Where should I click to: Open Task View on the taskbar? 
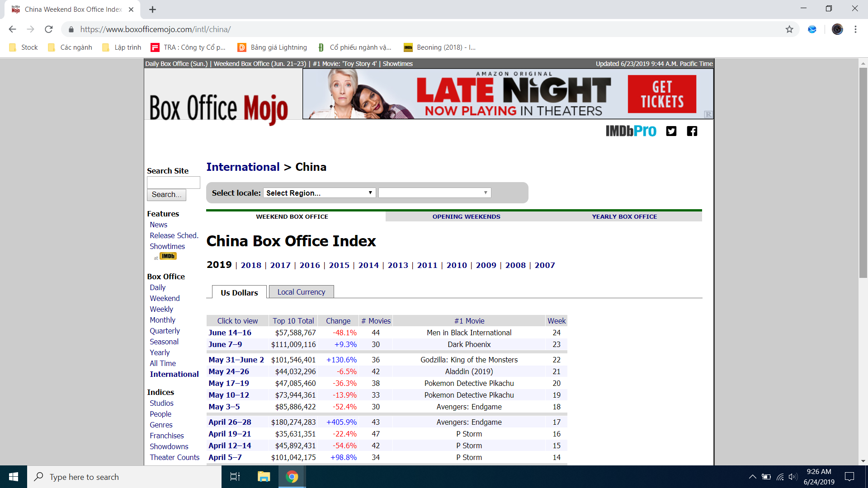235,477
